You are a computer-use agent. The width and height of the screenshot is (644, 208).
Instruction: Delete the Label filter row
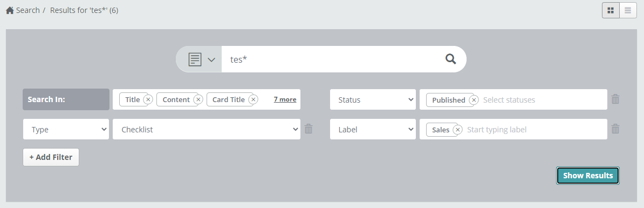point(615,129)
